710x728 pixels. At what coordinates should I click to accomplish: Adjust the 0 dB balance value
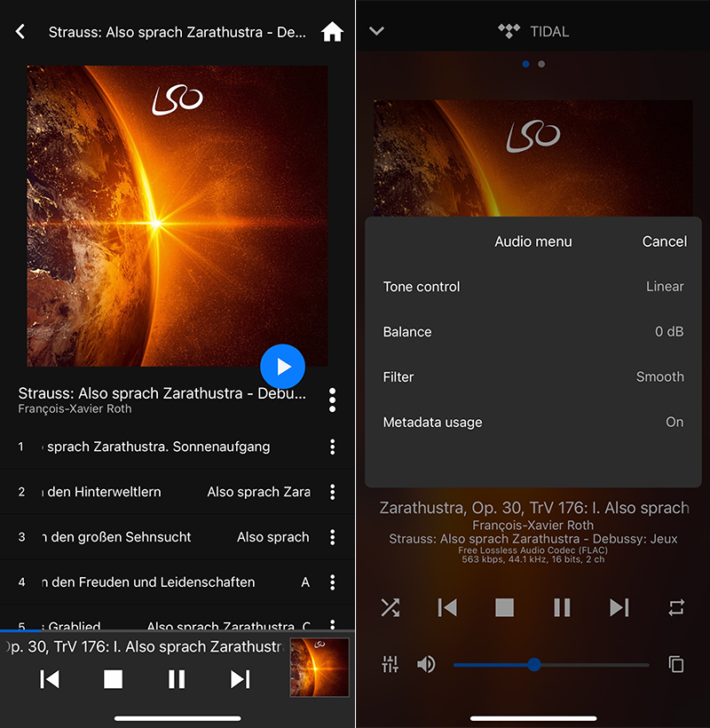coord(669,331)
